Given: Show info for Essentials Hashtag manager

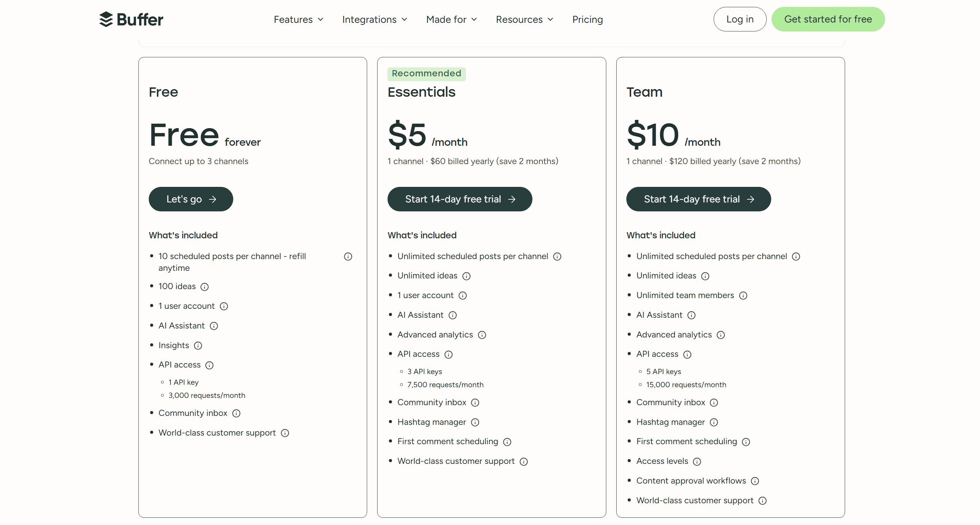Looking at the screenshot, I should (x=475, y=422).
